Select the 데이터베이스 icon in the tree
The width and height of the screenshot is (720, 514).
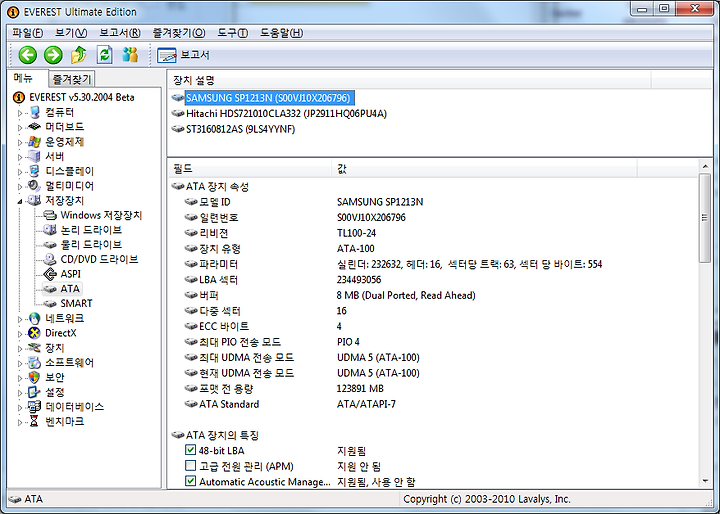(x=34, y=407)
